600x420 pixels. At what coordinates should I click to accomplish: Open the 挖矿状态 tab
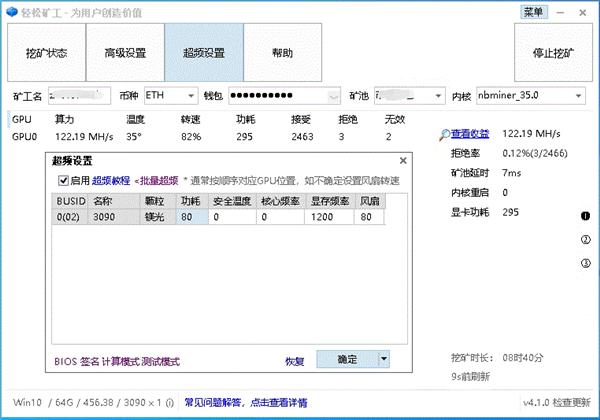coord(46,52)
